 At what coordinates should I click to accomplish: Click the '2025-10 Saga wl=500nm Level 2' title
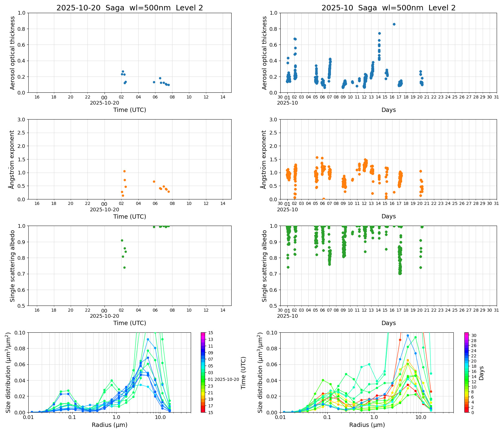click(x=388, y=8)
